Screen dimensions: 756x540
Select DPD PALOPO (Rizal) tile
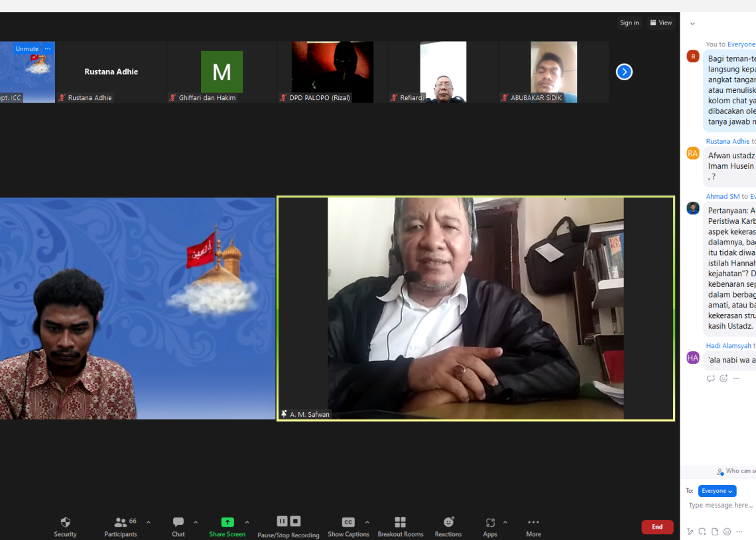(x=332, y=72)
